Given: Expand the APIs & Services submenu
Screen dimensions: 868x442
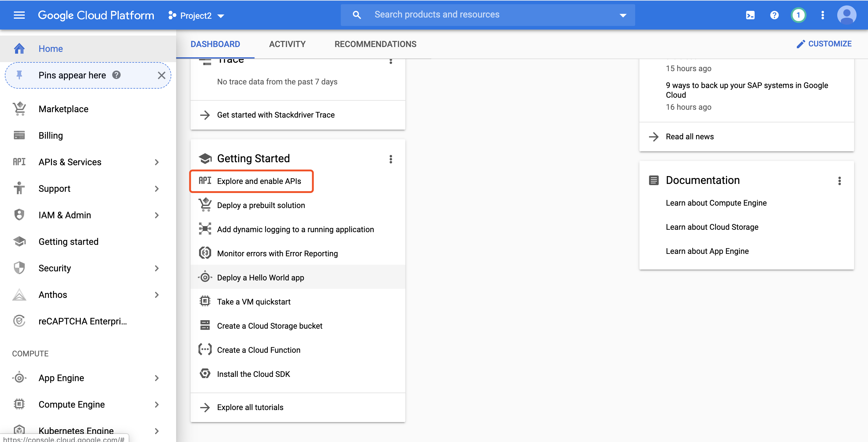Looking at the screenshot, I should pos(156,162).
